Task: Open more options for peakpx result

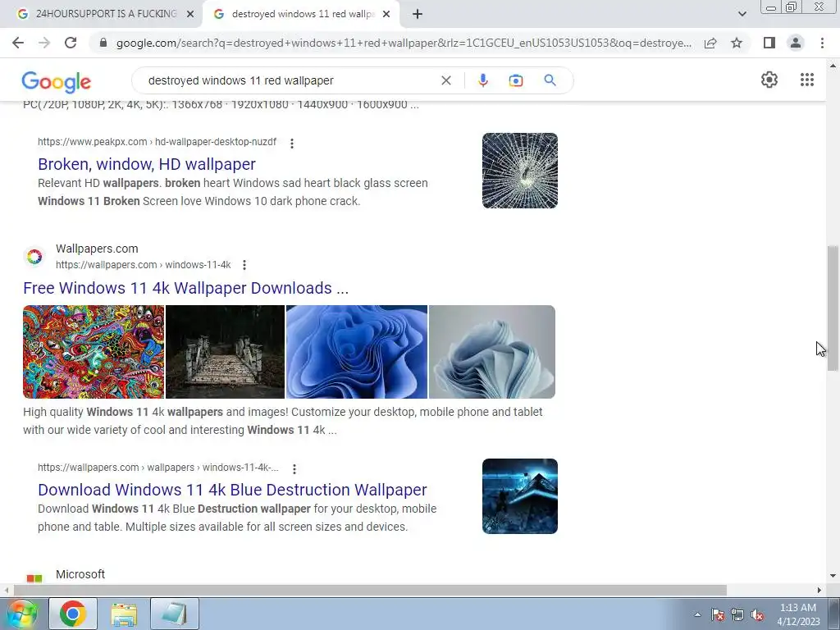Action: (292, 143)
